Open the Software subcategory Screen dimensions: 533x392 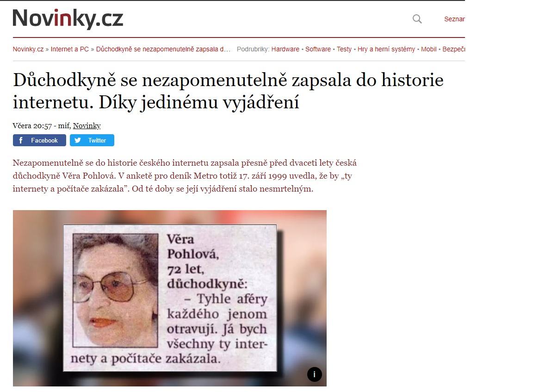(x=318, y=50)
